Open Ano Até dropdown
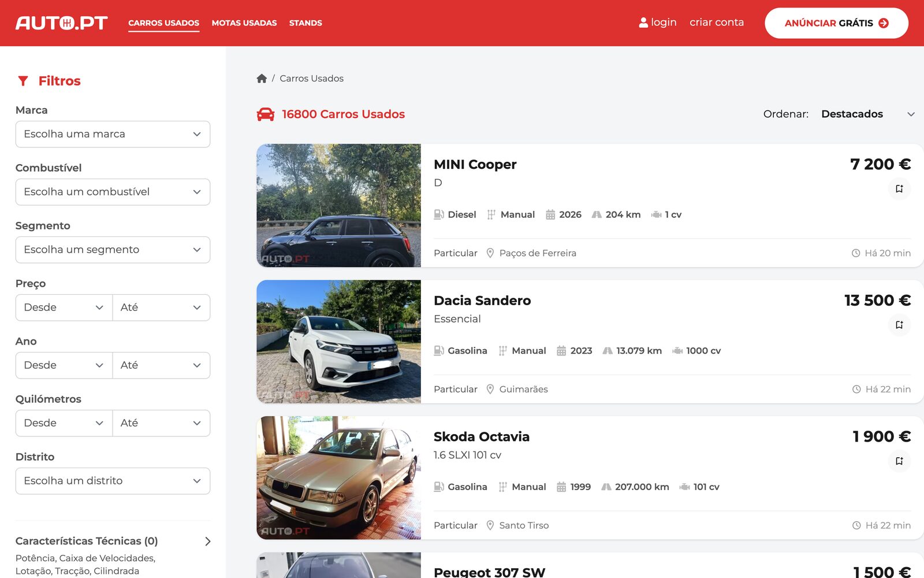924x578 pixels. coord(161,365)
